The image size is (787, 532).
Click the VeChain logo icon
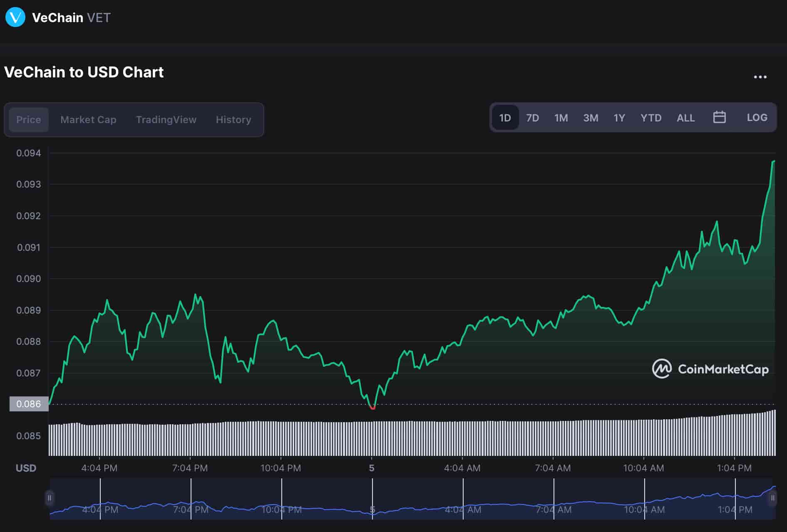click(x=15, y=17)
